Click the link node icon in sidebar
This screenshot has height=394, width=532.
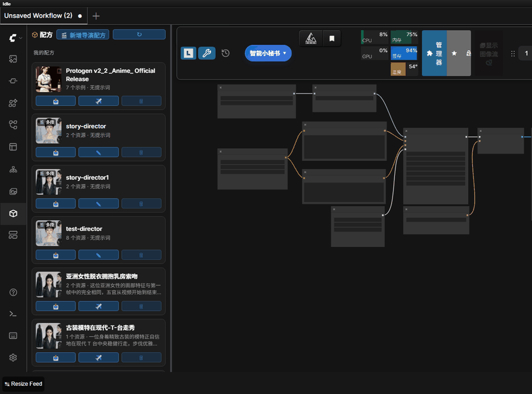(13, 81)
